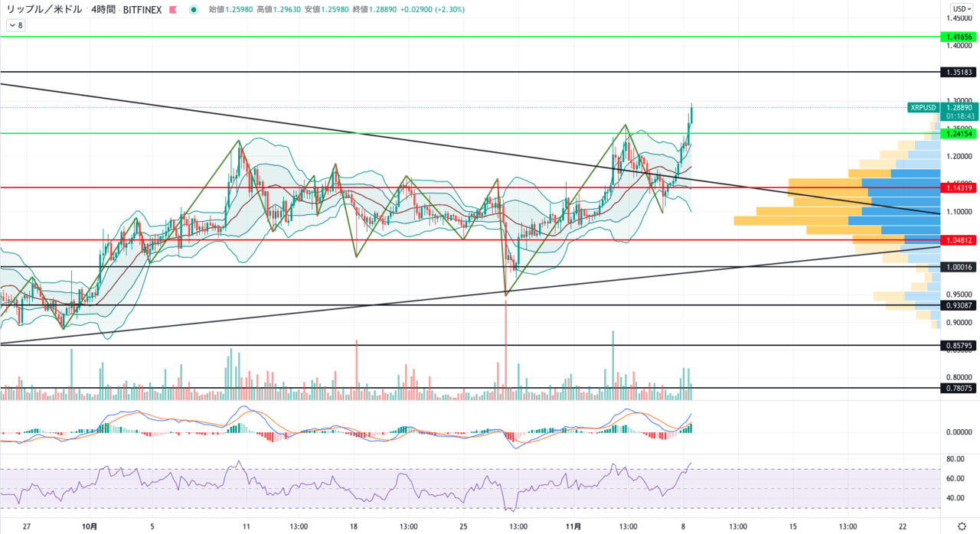The width and height of the screenshot is (980, 534).
Task: Expand the indicator legend showing 8
Action: coord(15,25)
